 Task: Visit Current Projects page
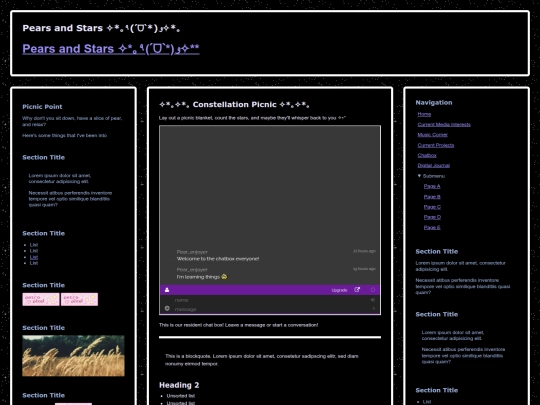[x=436, y=145]
